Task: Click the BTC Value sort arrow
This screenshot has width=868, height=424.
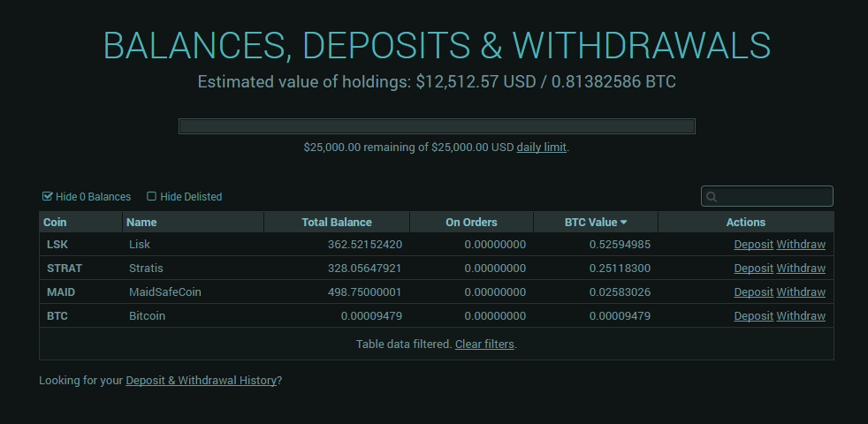Action: pyautogui.click(x=624, y=223)
